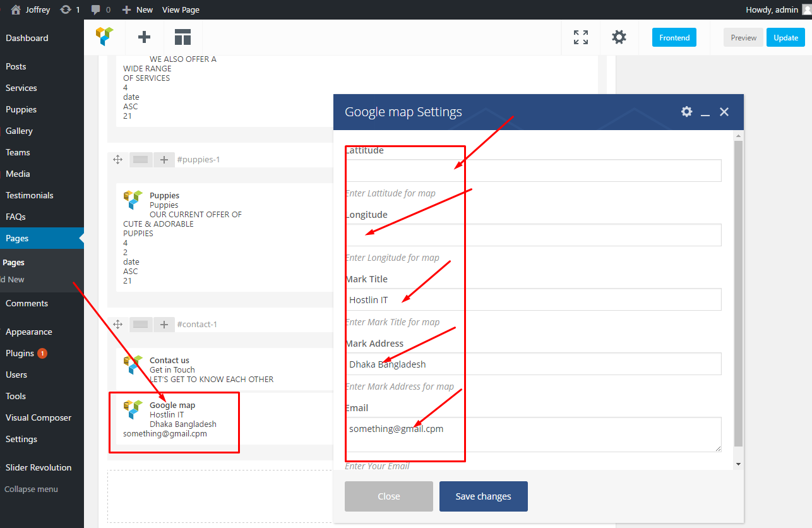The height and width of the screenshot is (528, 812).
Task: Click in the Lattitude input field
Action: click(x=534, y=171)
